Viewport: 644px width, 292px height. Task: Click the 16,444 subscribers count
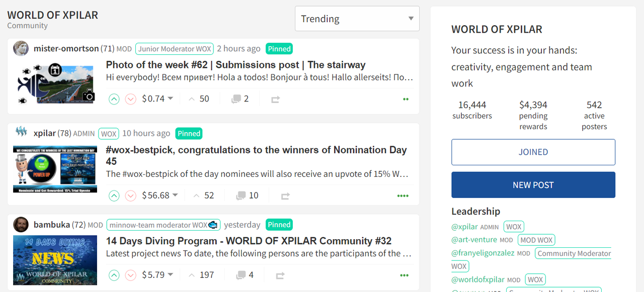click(472, 105)
